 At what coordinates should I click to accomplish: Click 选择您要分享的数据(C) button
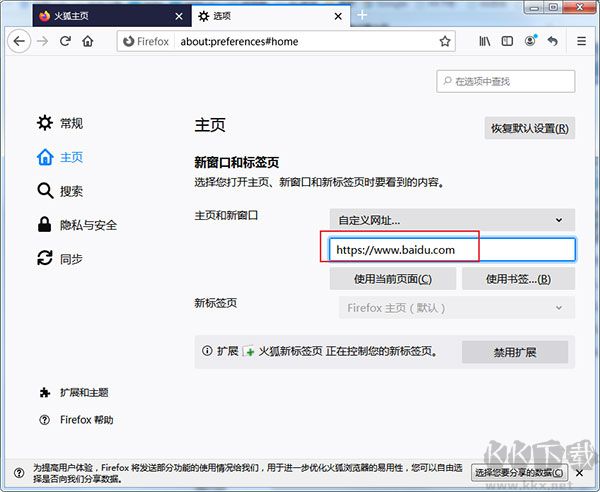tap(519, 473)
